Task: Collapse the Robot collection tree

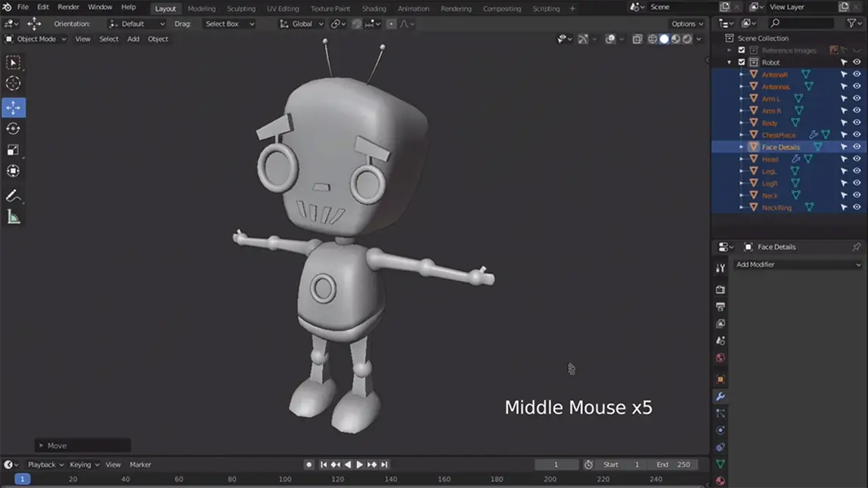Action: click(730, 63)
